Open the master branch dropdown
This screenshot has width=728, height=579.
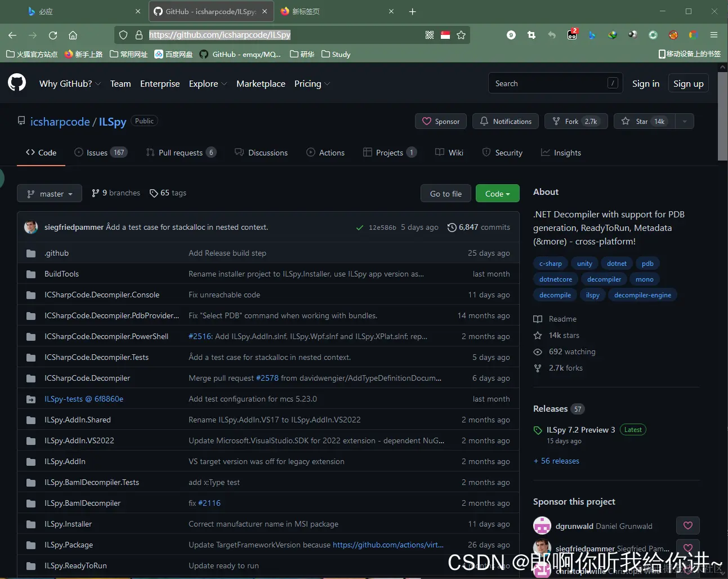click(x=50, y=194)
